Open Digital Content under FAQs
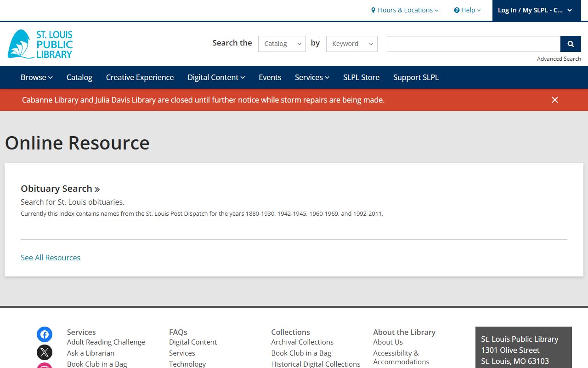 click(x=193, y=342)
